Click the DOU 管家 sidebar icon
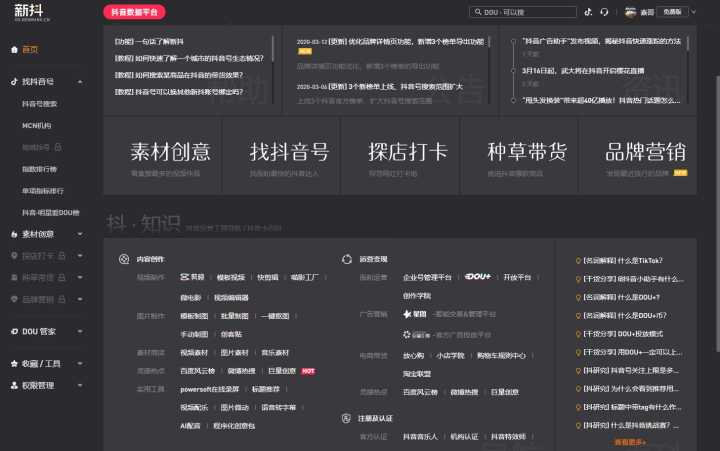The width and height of the screenshot is (720, 451). pos(14,331)
